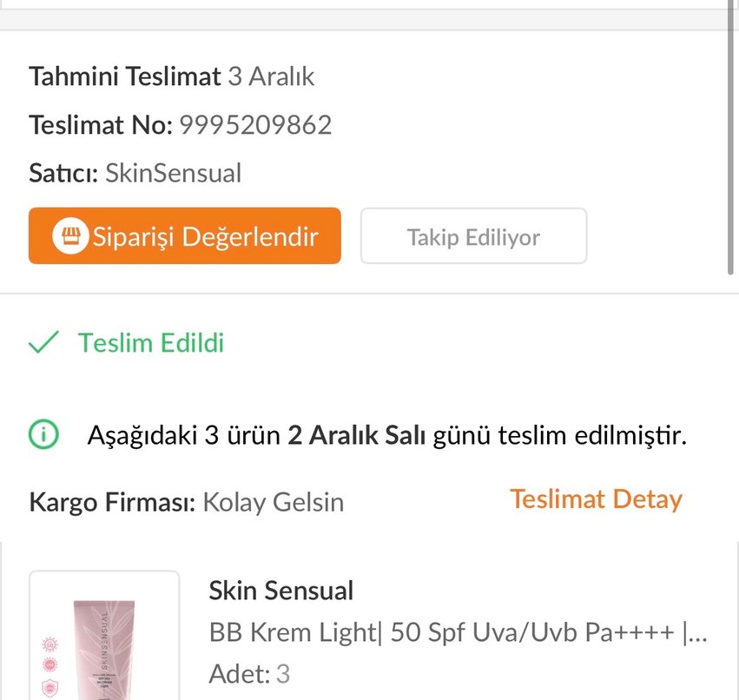This screenshot has width=739, height=700.
Task: Click the Takip Ediliyor button
Action: [x=473, y=235]
